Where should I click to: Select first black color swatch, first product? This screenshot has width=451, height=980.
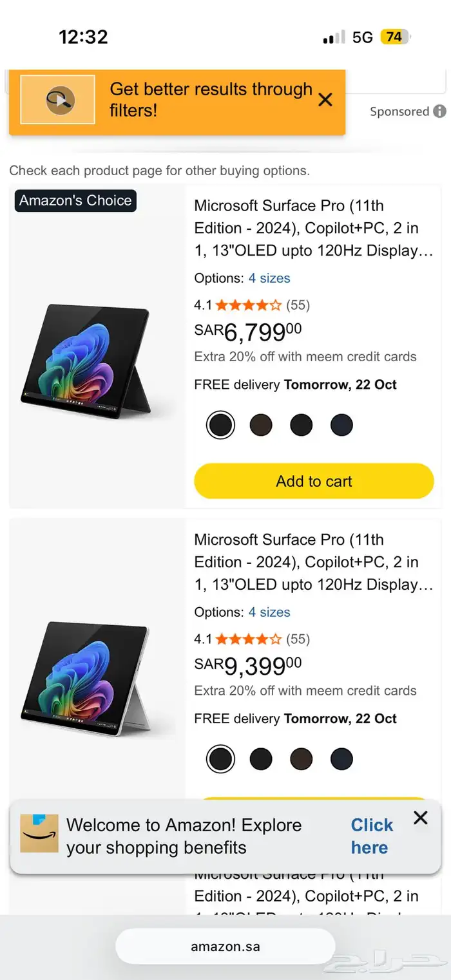[220, 425]
